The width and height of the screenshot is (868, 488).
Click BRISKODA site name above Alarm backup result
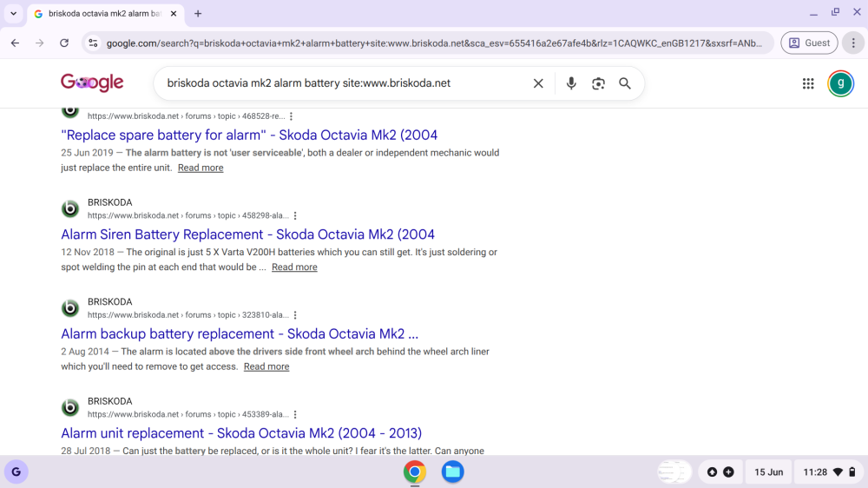pyautogui.click(x=109, y=302)
